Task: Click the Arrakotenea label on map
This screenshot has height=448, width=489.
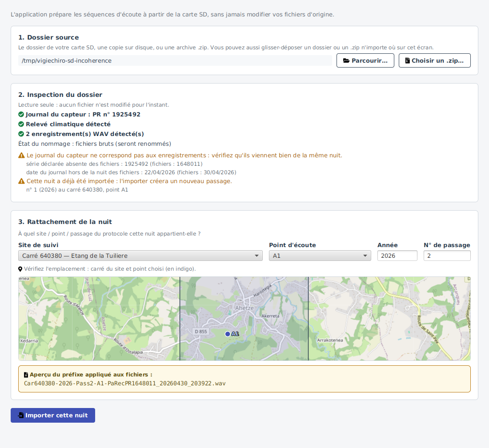Action: click(x=330, y=340)
